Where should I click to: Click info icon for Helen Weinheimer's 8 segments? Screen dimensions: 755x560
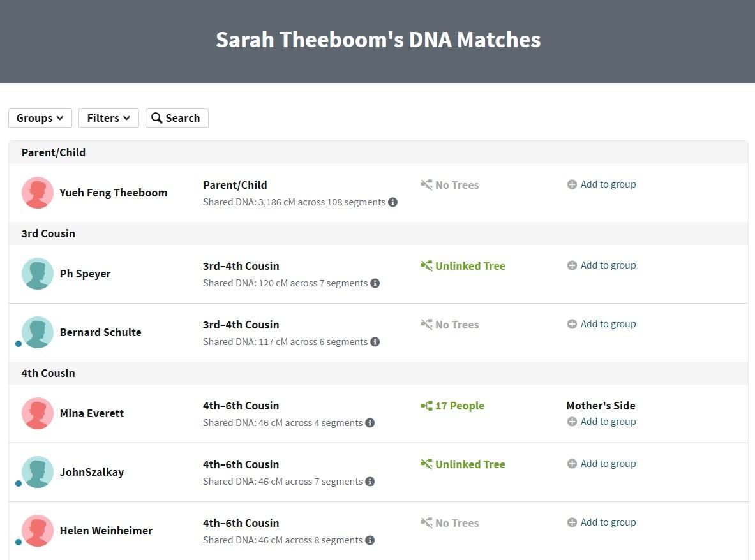[370, 540]
